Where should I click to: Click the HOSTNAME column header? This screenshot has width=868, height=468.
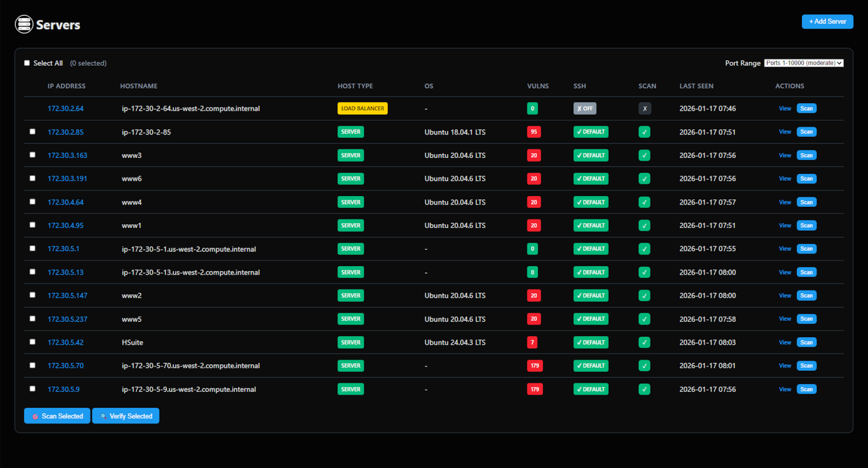tap(139, 86)
